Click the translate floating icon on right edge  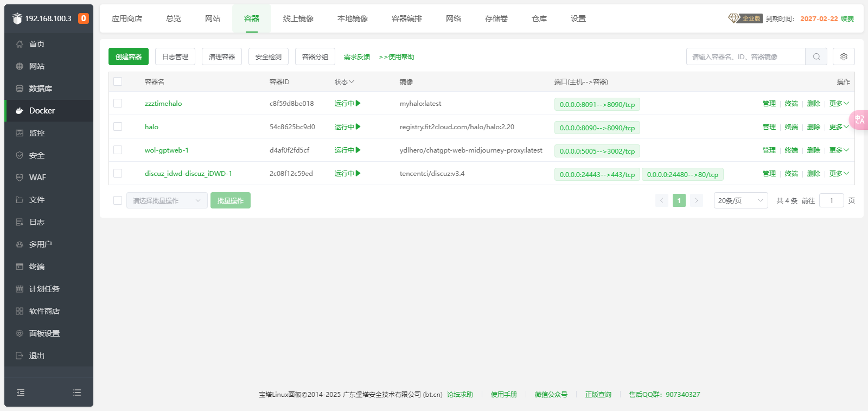(860, 119)
